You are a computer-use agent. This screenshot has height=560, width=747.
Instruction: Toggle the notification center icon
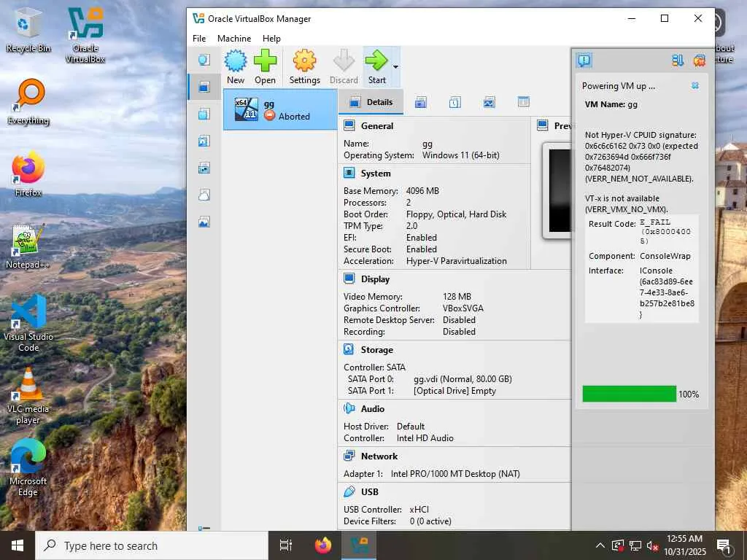click(x=584, y=61)
